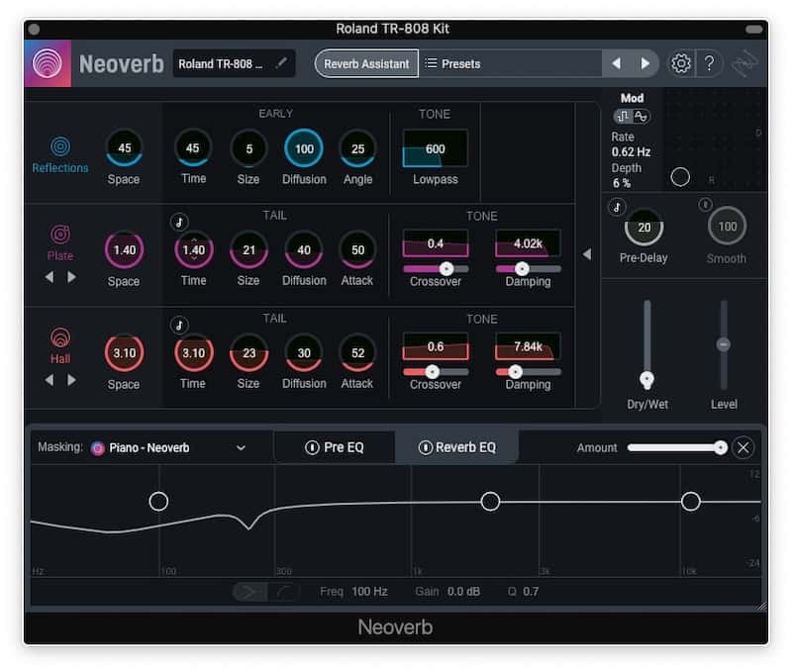
Task: Click the pencil icon to rename the preset
Action: (281, 63)
